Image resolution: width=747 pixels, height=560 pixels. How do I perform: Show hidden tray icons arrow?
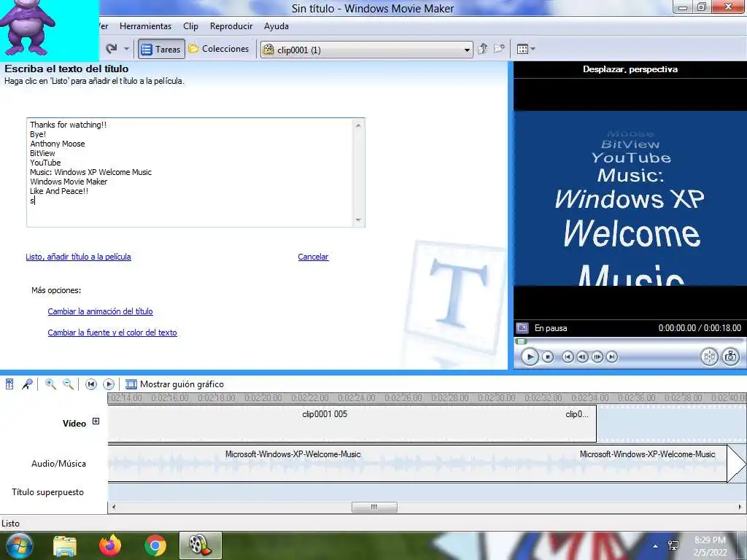click(x=656, y=546)
